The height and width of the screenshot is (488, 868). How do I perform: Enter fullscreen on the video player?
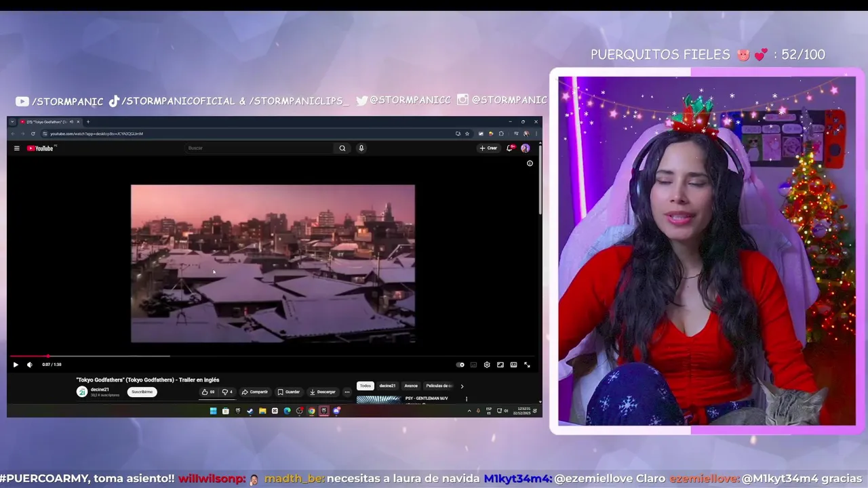click(x=527, y=365)
